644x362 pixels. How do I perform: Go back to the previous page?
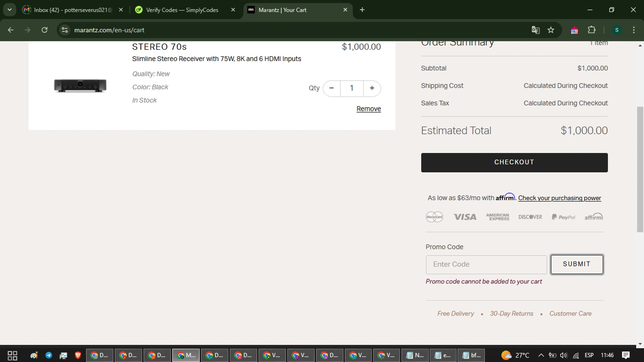pos(11,30)
